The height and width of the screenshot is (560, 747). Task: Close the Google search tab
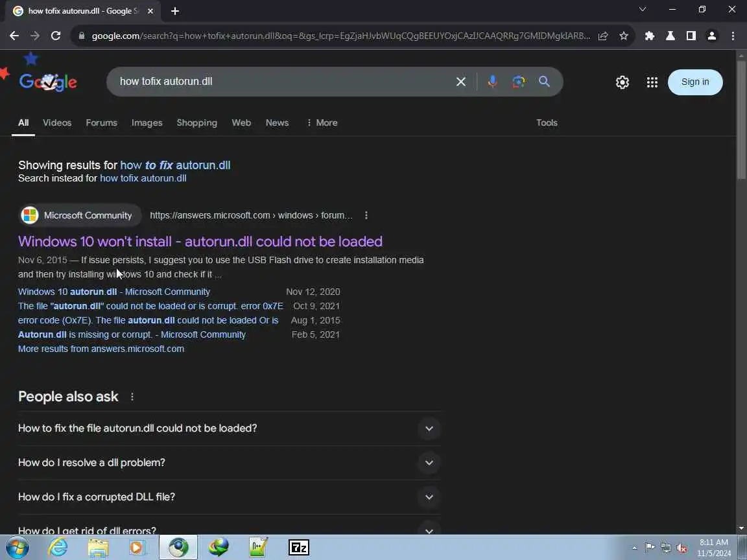150,11
